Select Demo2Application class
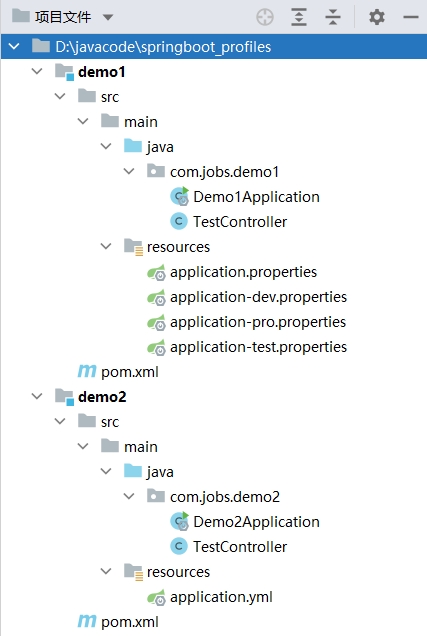Image resolution: width=427 pixels, height=636 pixels. [x=256, y=522]
